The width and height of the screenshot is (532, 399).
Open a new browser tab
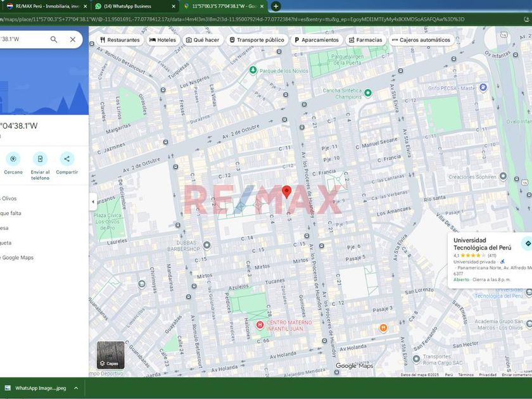point(276,6)
